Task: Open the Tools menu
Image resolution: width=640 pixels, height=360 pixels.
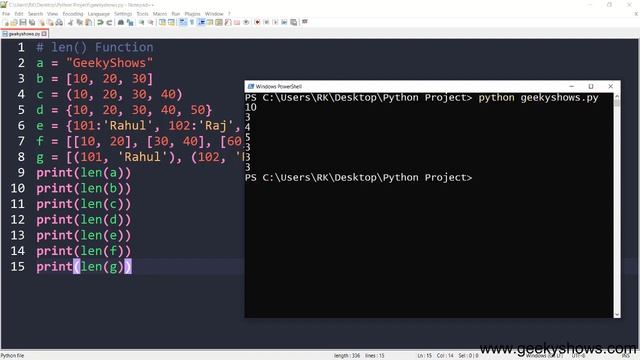Action: [x=142, y=14]
